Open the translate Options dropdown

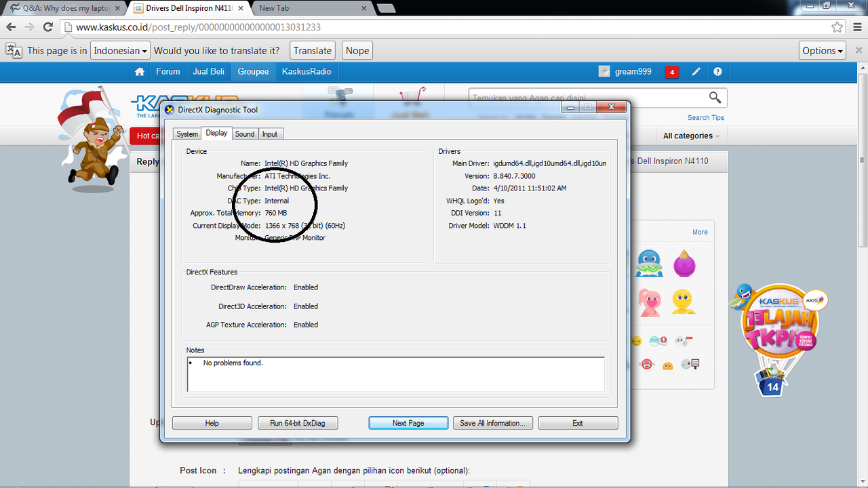coord(823,51)
